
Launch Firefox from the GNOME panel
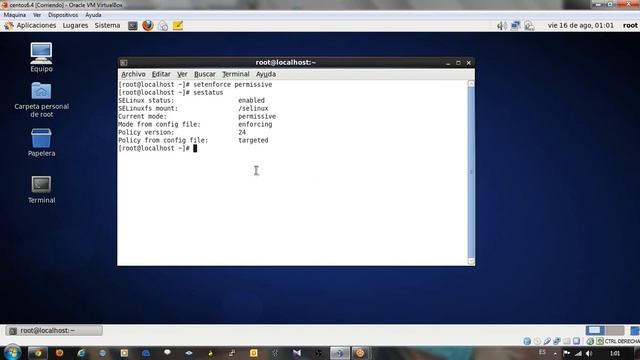click(x=148, y=25)
